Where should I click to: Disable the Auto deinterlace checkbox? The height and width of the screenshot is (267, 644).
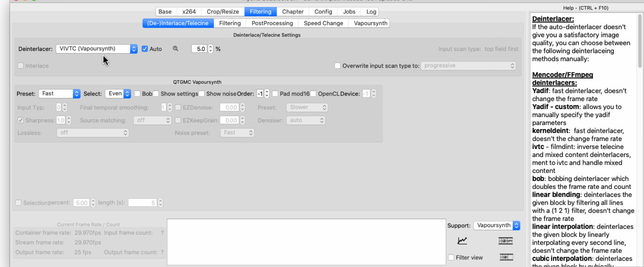[x=145, y=49]
